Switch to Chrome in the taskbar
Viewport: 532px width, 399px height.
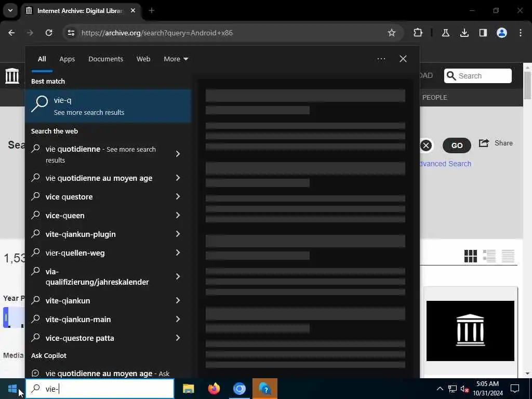(239, 389)
